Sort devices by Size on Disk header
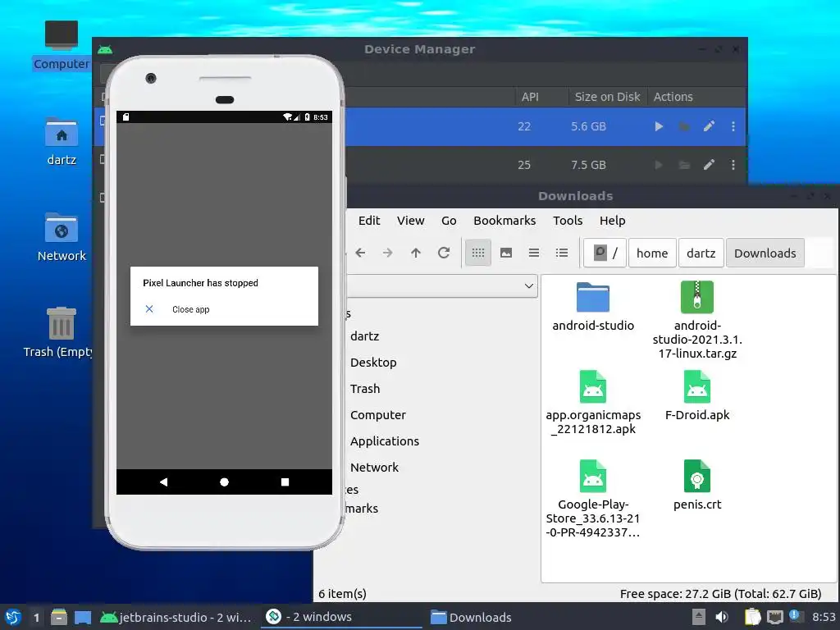 (607, 97)
